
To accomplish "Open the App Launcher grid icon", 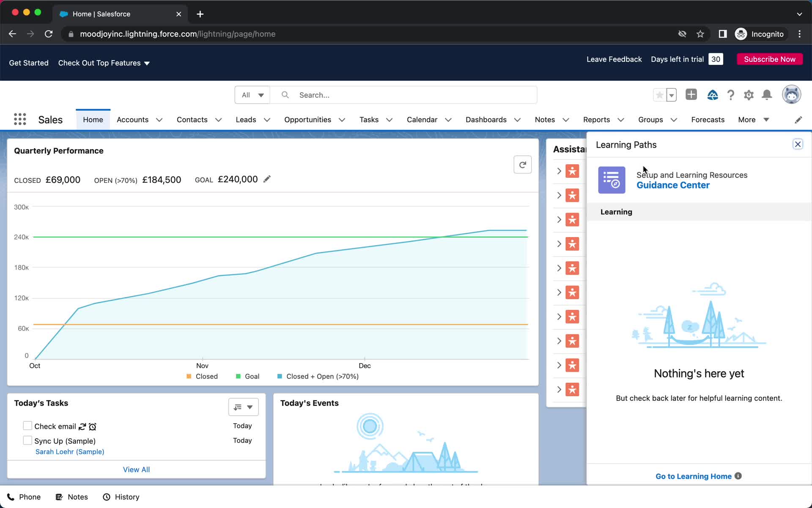I will point(20,119).
